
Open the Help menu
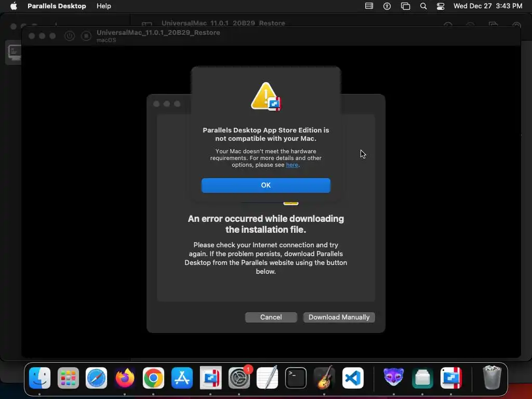[x=103, y=6]
